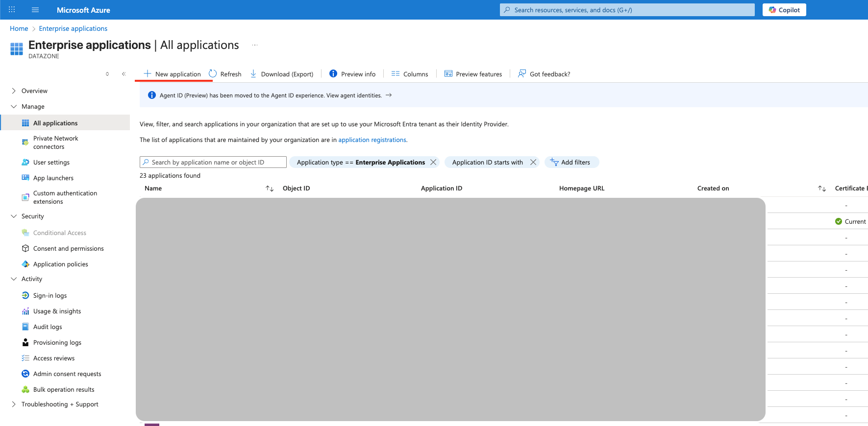Viewport: 868px width, 426px height.
Task: Click the Current certificate status cell
Action: click(x=850, y=221)
